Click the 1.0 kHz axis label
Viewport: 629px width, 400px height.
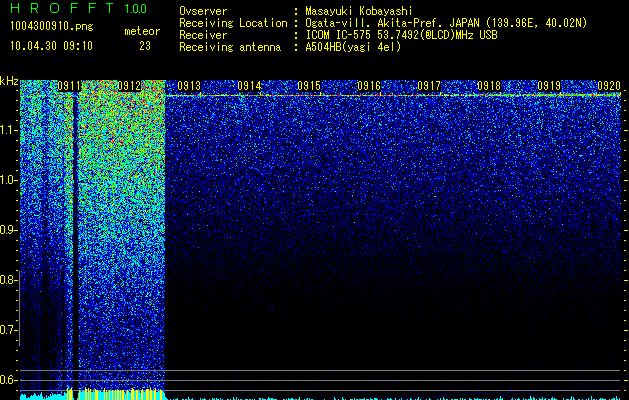(8, 181)
